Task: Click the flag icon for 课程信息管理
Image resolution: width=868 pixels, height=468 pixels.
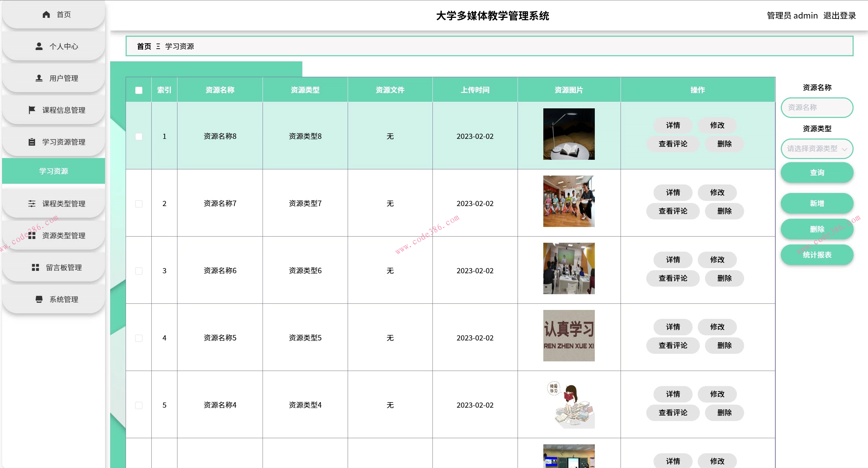Action: click(x=32, y=110)
